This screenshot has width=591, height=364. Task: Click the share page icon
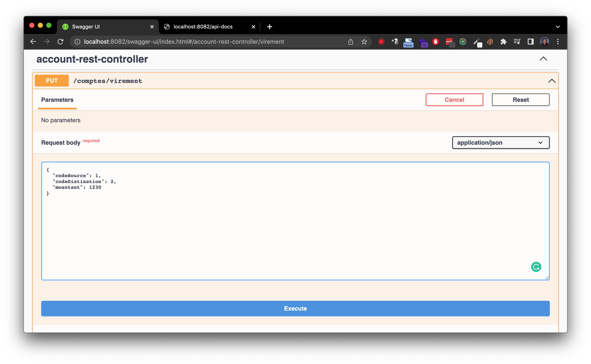[350, 42]
